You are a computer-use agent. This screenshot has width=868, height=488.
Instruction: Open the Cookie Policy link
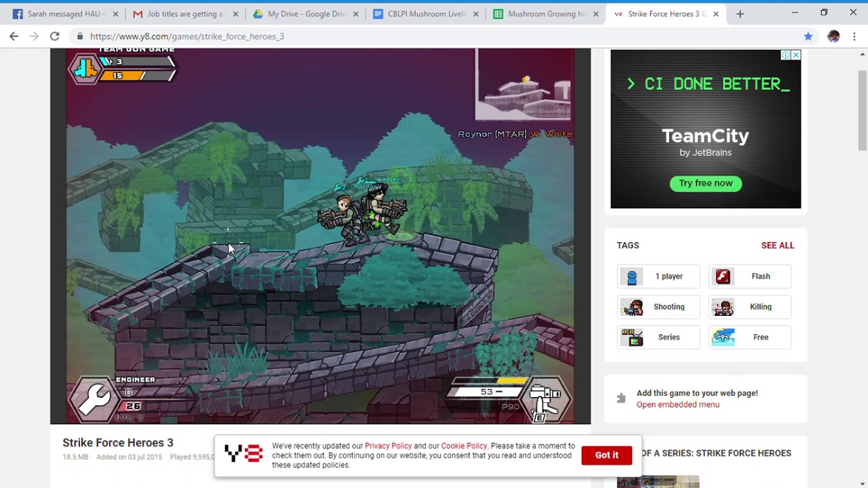tap(464, 446)
